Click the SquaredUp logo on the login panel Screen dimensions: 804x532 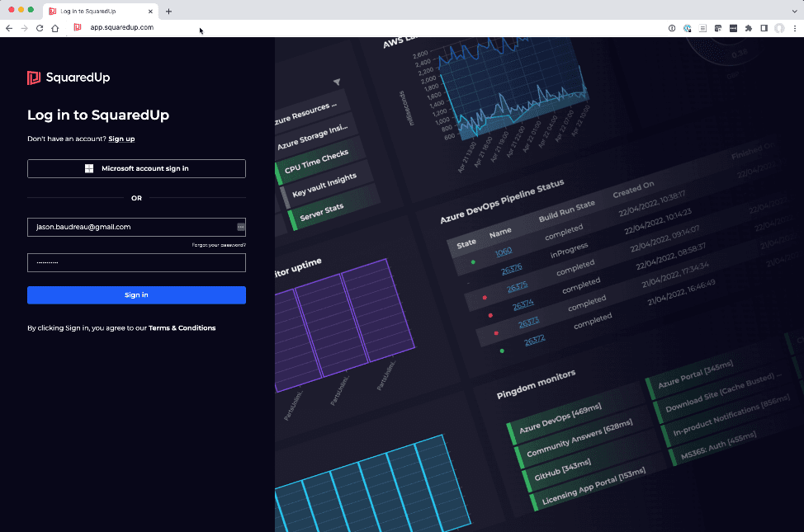click(x=69, y=78)
